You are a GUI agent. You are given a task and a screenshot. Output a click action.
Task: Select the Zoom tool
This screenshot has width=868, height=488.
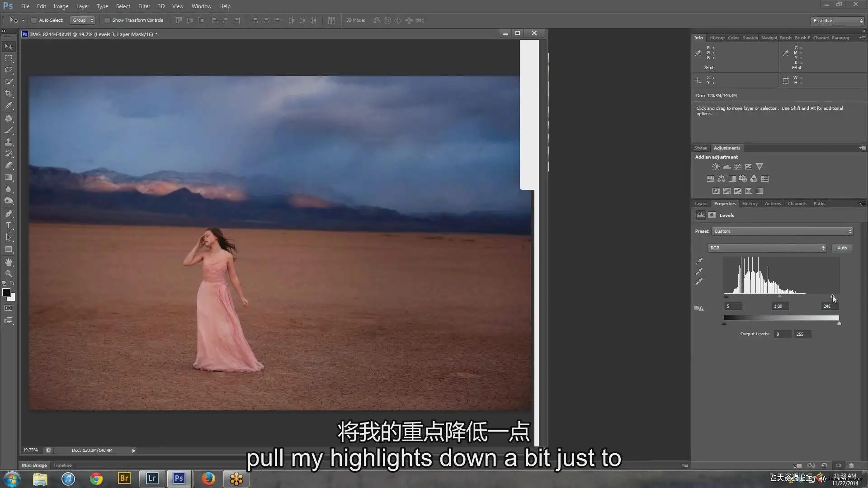[9, 274]
